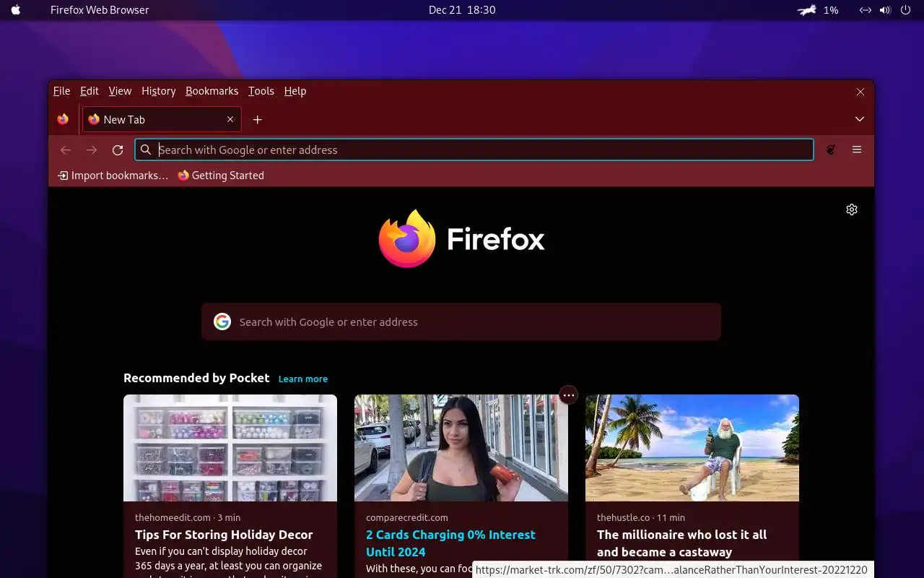Open the Getting Started bookmark
This screenshot has width=924, height=578.
click(221, 176)
